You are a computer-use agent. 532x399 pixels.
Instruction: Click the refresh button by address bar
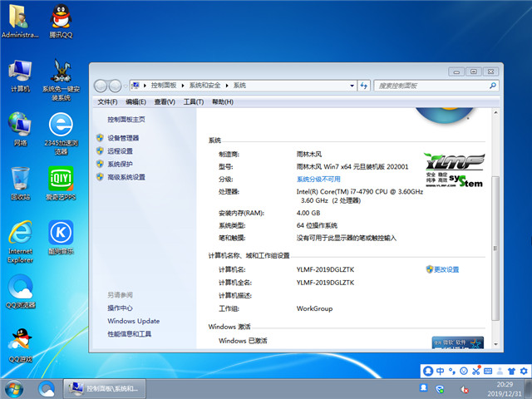[x=364, y=86]
